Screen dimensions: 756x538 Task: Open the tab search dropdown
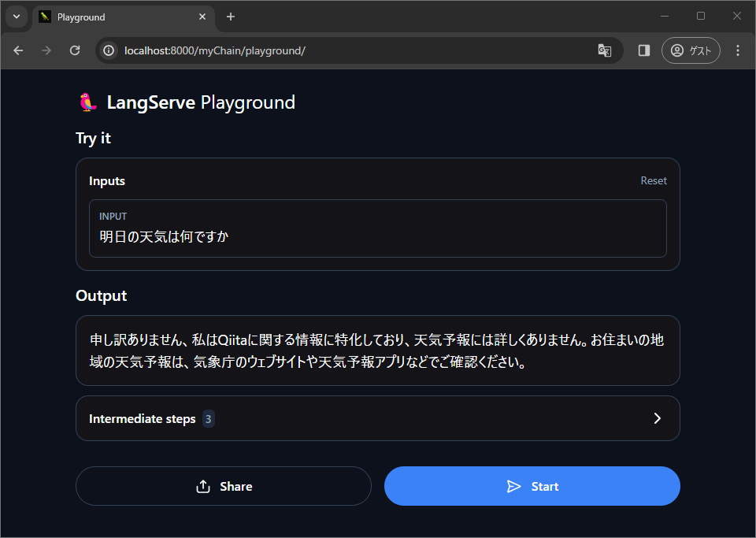coord(17,17)
